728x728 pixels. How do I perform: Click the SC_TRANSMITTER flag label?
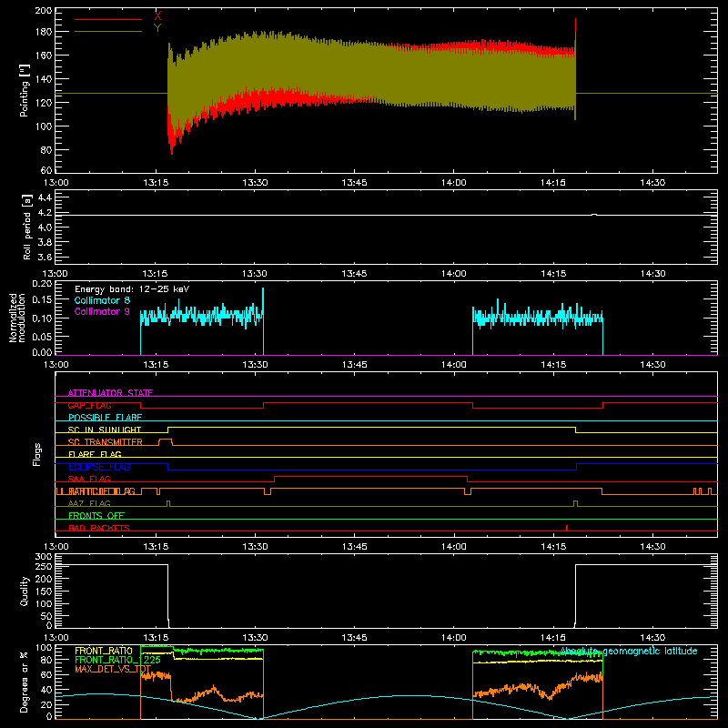tap(106, 442)
